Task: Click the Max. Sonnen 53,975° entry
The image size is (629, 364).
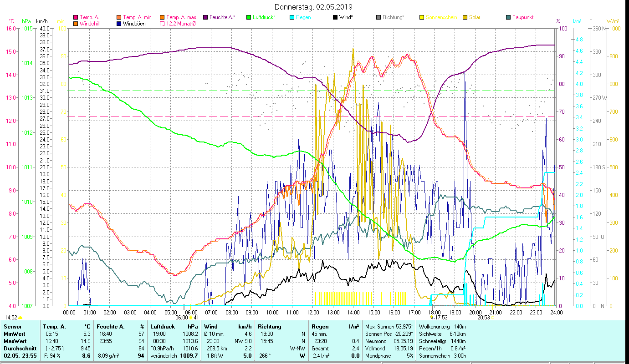Action: point(389,327)
